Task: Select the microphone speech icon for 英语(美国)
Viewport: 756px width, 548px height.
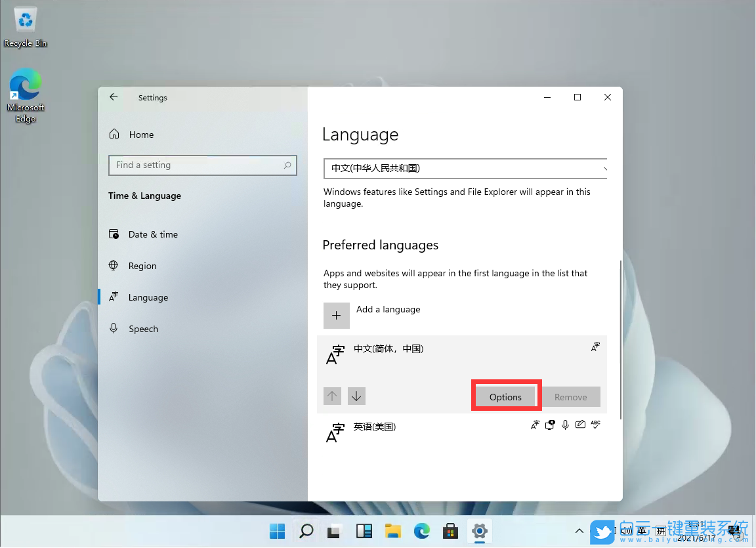Action: (x=565, y=424)
